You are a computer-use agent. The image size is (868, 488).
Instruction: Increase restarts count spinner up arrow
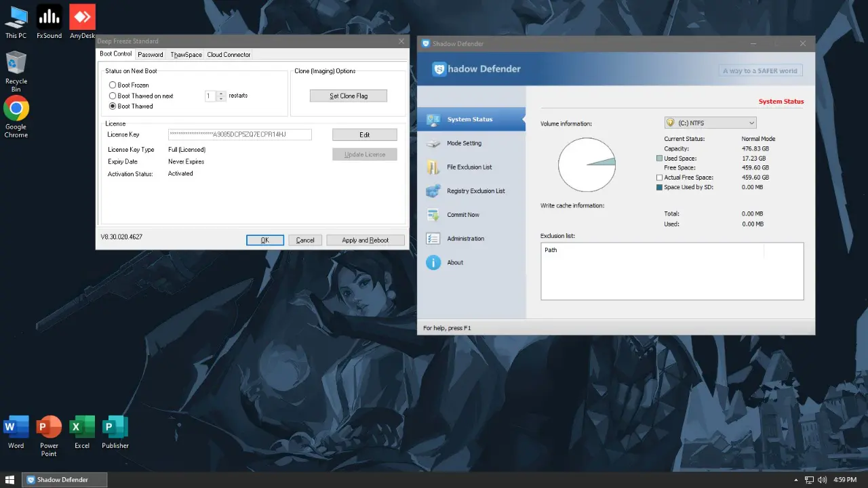point(221,94)
